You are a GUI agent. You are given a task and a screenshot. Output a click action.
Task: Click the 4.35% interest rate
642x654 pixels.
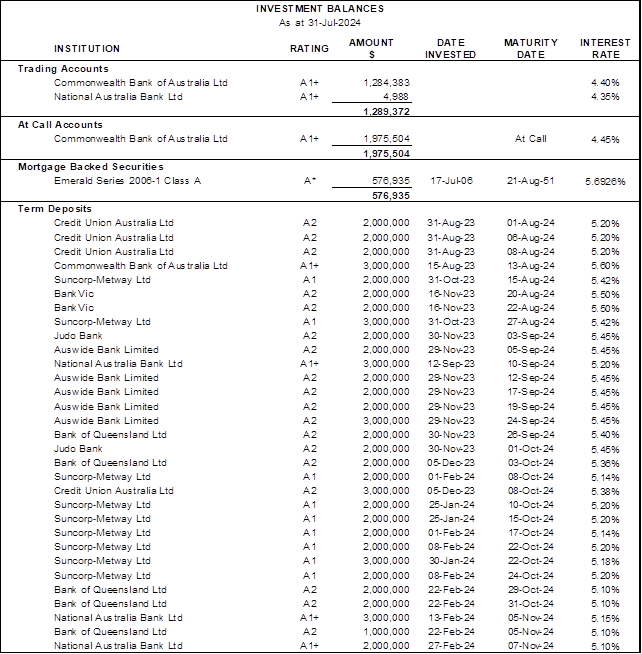click(x=605, y=97)
